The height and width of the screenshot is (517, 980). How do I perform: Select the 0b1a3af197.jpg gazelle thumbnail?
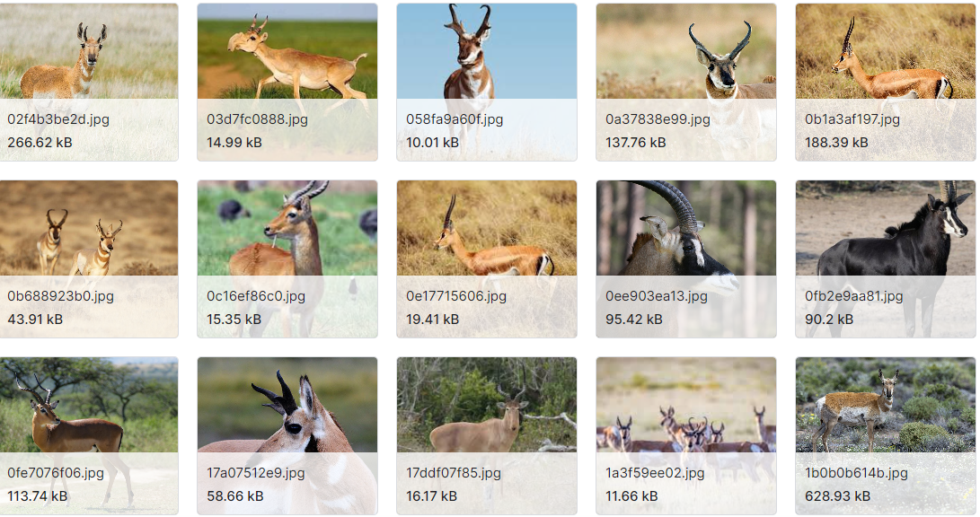point(886,82)
